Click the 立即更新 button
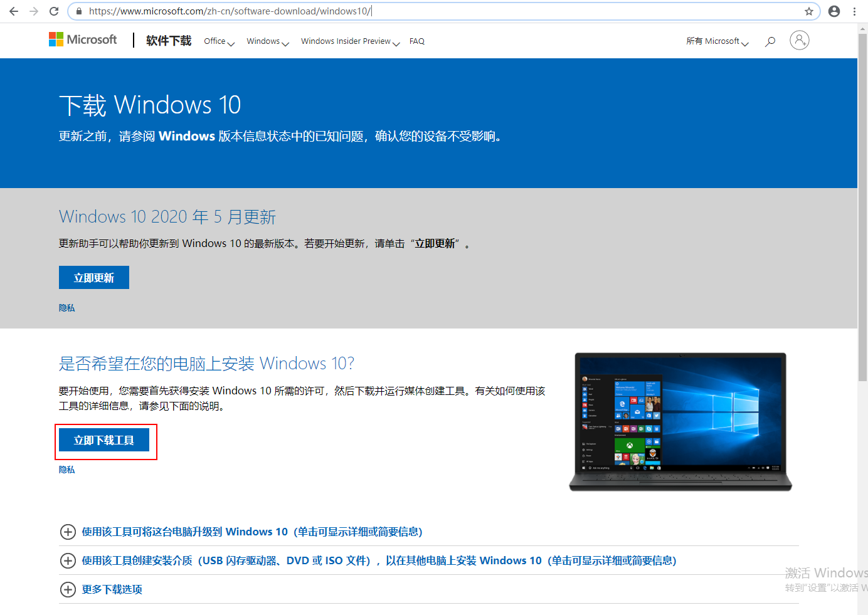The height and width of the screenshot is (615, 868). (x=93, y=277)
